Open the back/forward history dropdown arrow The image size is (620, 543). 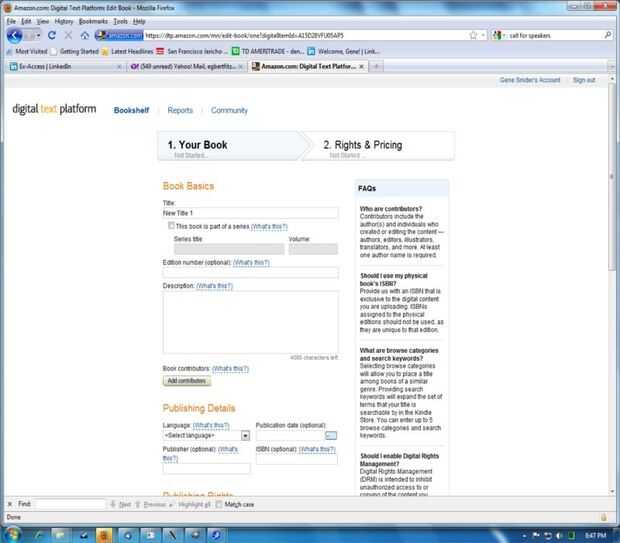pyautogui.click(x=38, y=36)
